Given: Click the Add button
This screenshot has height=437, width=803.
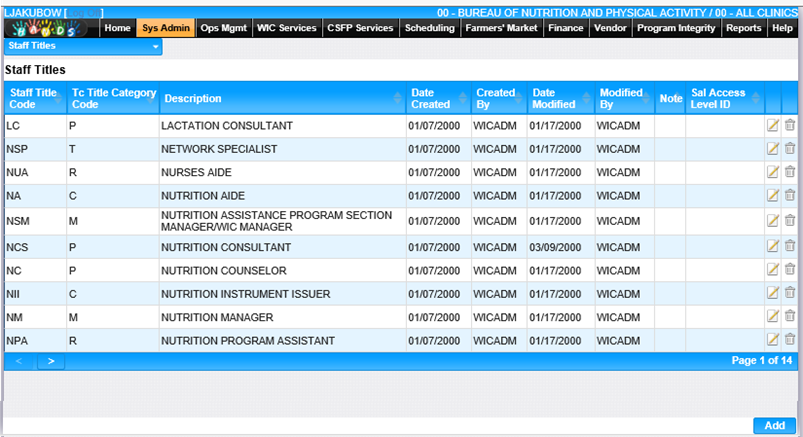Looking at the screenshot, I should (774, 425).
